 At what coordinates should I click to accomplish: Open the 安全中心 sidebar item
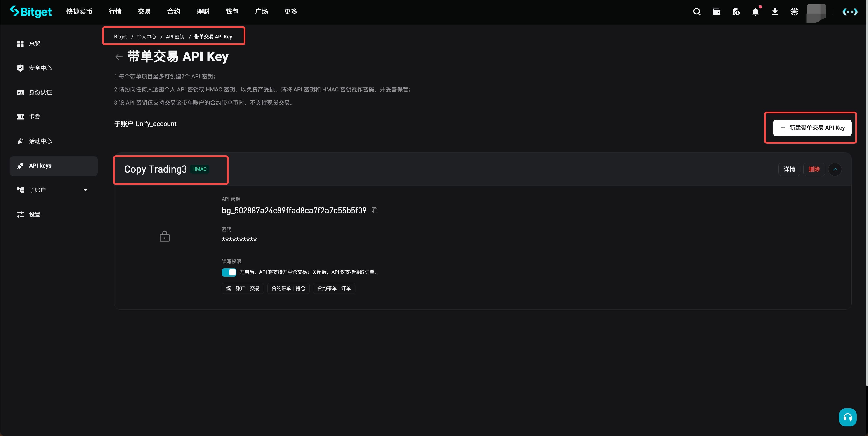point(40,68)
